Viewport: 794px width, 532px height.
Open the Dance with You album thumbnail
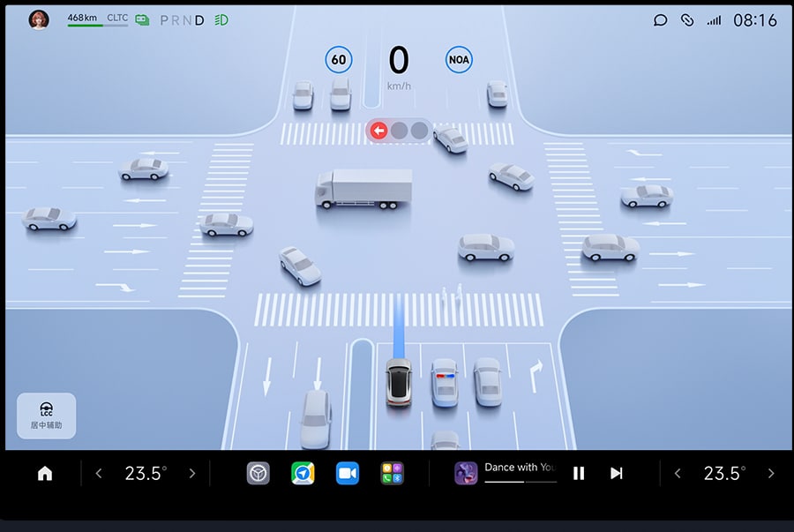click(466, 474)
